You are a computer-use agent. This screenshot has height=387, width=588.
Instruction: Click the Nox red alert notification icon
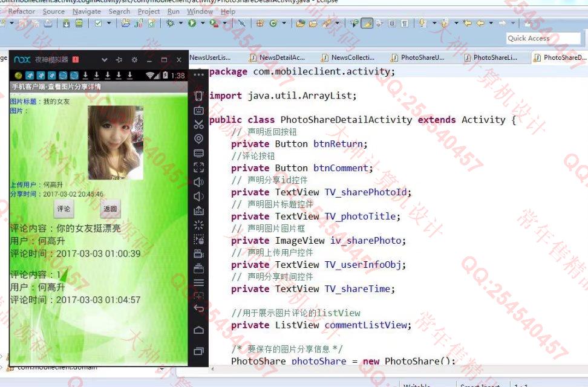pyautogui.click(x=76, y=60)
